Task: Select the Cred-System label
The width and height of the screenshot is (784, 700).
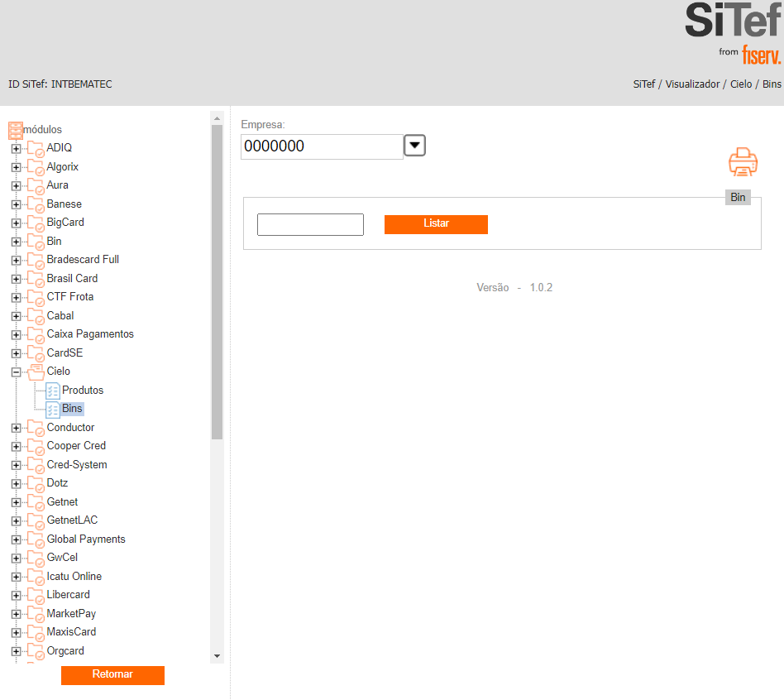Action: [77, 465]
